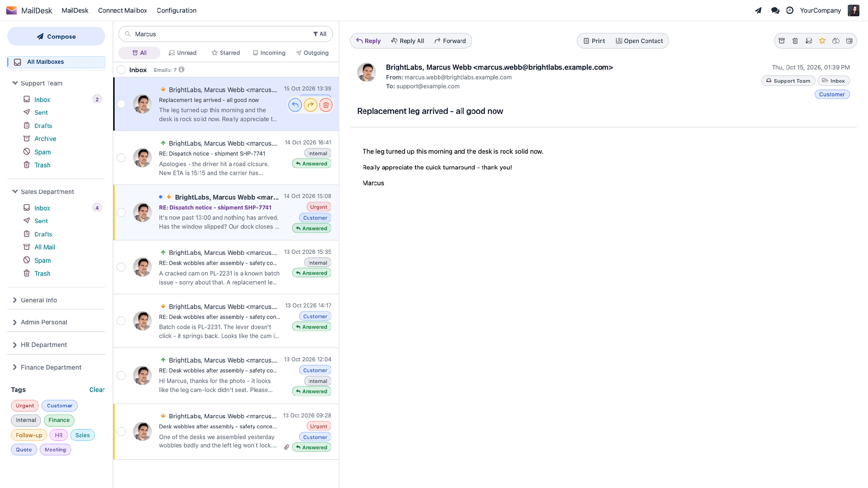This screenshot has height=488, width=868.
Task: Click the Compose button
Action: 56,36
